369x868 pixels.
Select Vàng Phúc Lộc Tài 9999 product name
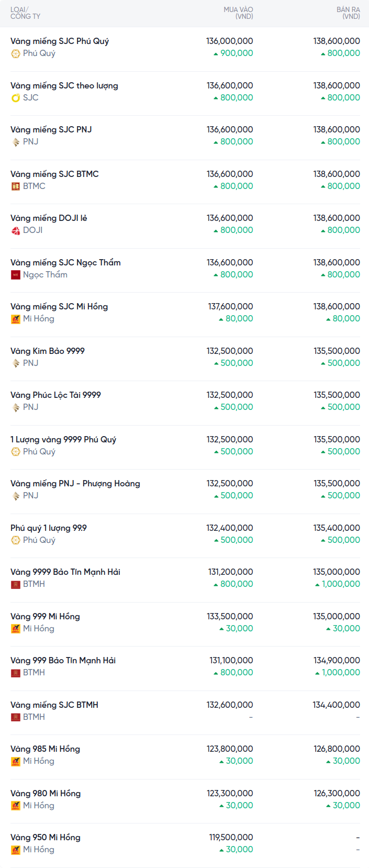pyautogui.click(x=55, y=395)
